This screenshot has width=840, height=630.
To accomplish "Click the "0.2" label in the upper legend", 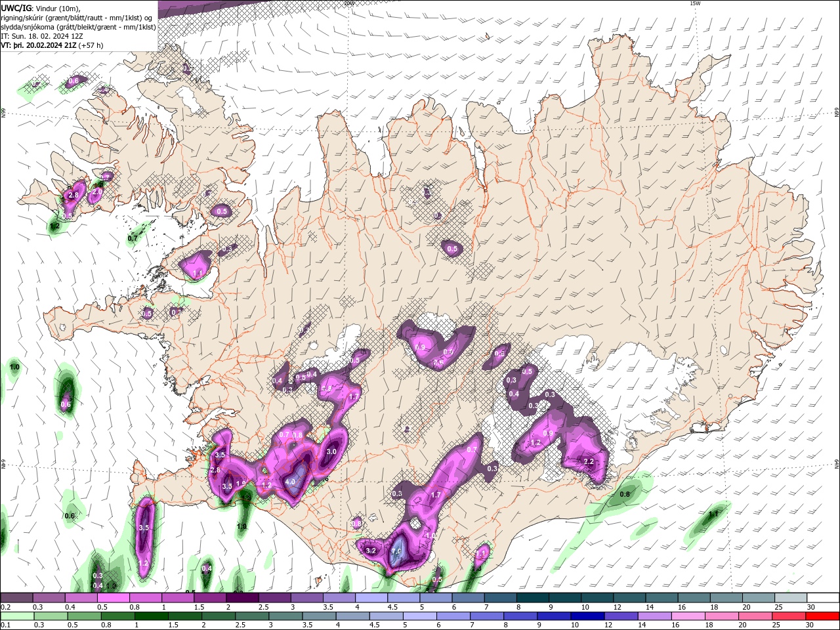I will (x=5, y=607).
